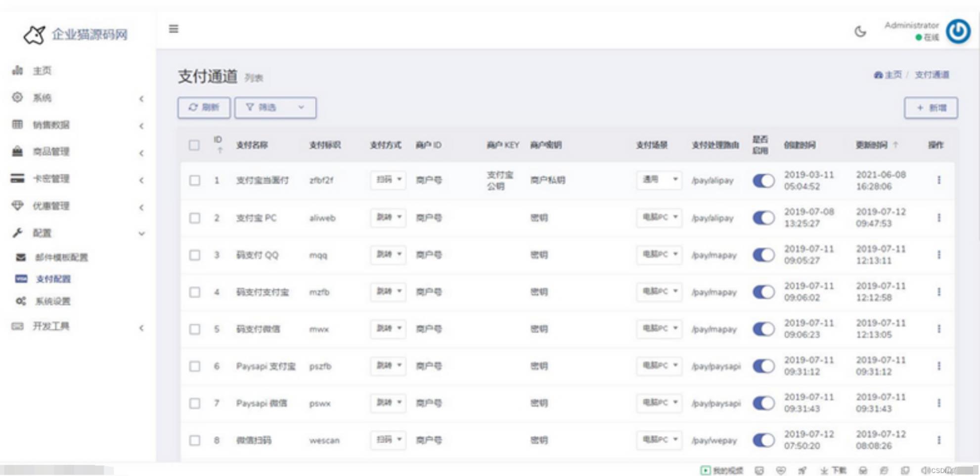Click /pay/wepay route cell
Image resolution: width=980 pixels, height=476 pixels.
714,440
